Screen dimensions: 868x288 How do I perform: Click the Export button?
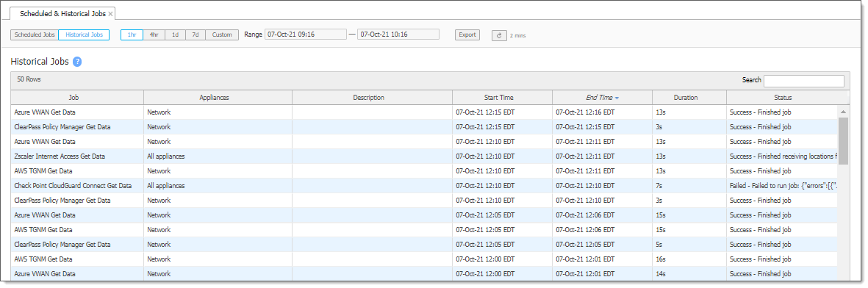pos(467,35)
